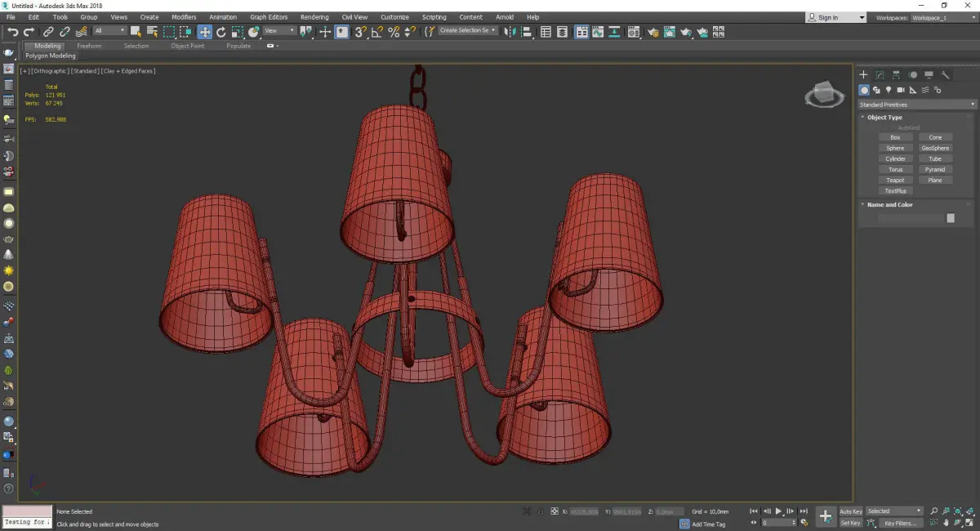The image size is (980, 531).
Task: Click the object color swatch
Action: pos(951,218)
